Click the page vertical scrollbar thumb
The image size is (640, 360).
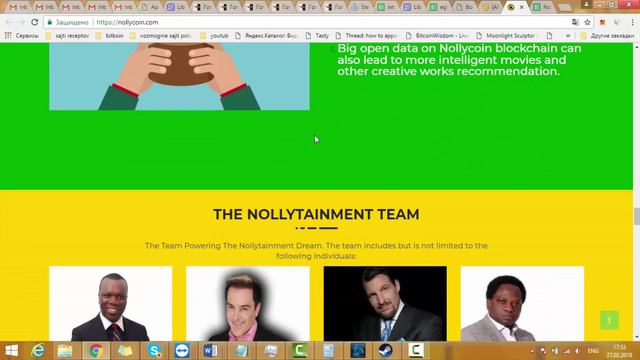point(636,216)
